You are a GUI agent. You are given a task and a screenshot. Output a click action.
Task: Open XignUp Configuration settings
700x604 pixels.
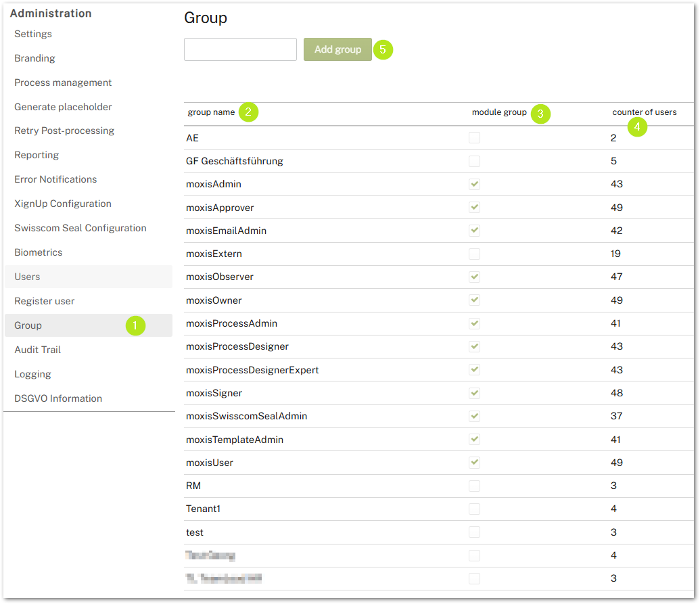click(63, 204)
